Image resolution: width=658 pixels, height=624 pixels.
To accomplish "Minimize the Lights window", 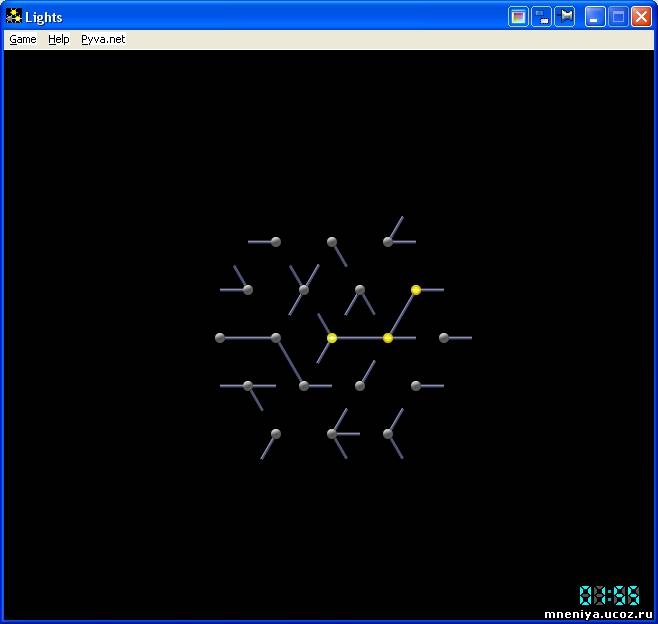I will pyautogui.click(x=595, y=17).
